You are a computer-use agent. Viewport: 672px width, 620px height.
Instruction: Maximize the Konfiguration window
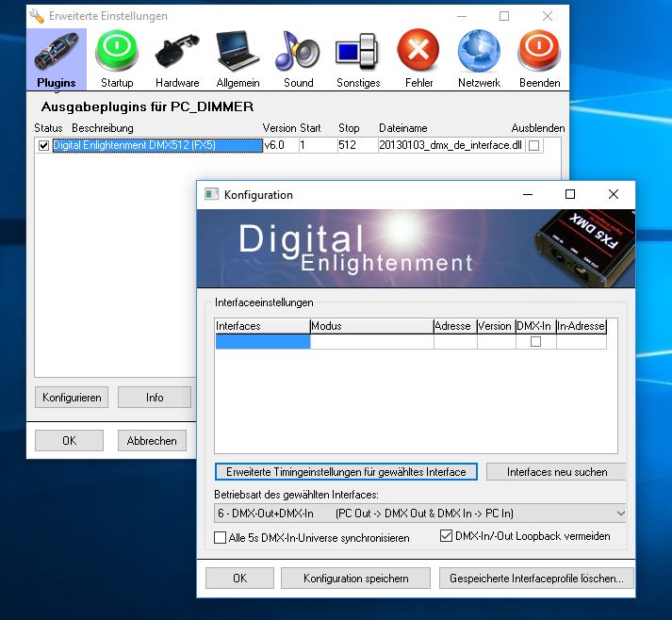tap(570, 194)
